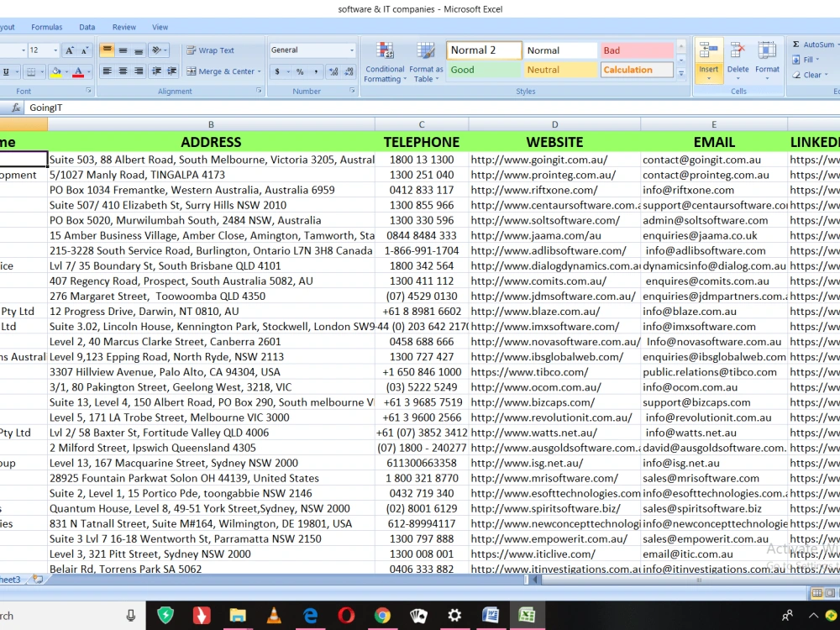Open fill color dropdown arrow

pos(66,71)
